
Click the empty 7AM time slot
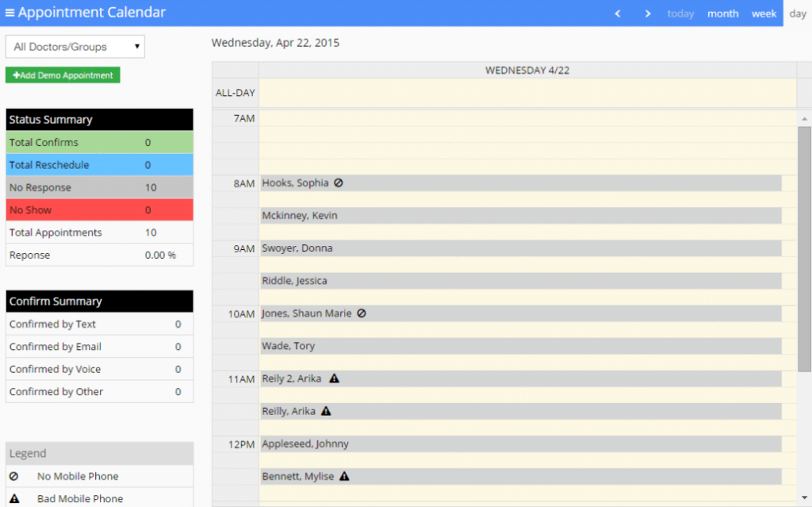tap(527, 118)
